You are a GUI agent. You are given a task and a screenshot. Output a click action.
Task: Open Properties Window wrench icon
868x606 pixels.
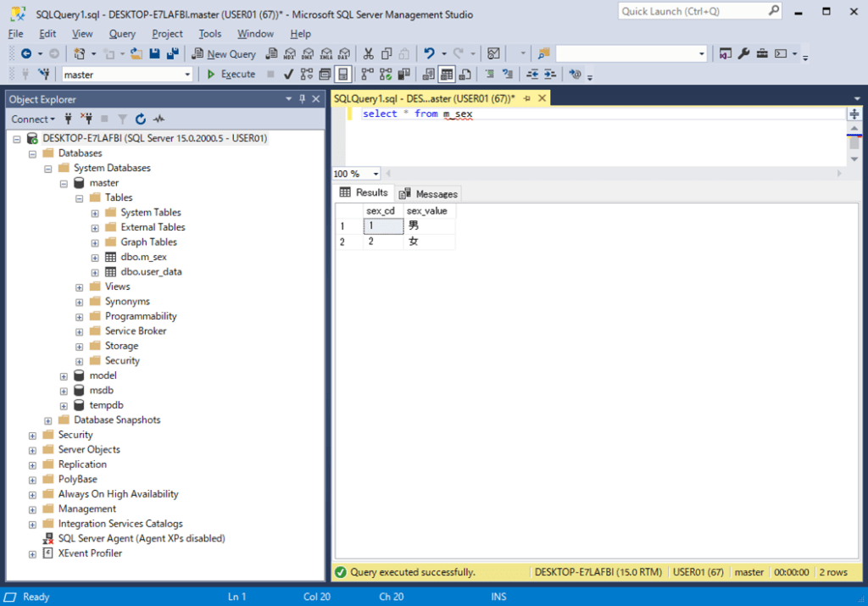click(743, 53)
